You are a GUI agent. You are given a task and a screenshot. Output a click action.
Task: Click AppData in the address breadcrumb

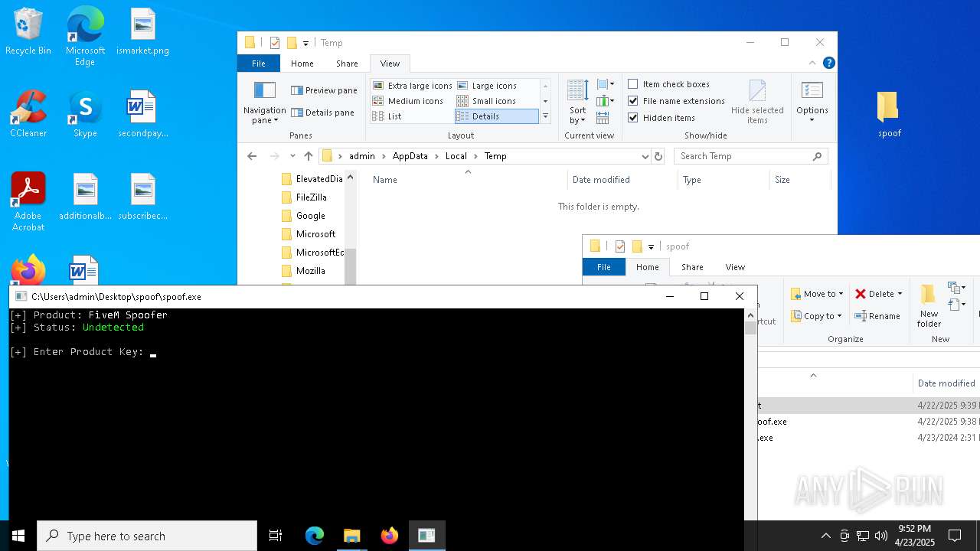tap(410, 156)
